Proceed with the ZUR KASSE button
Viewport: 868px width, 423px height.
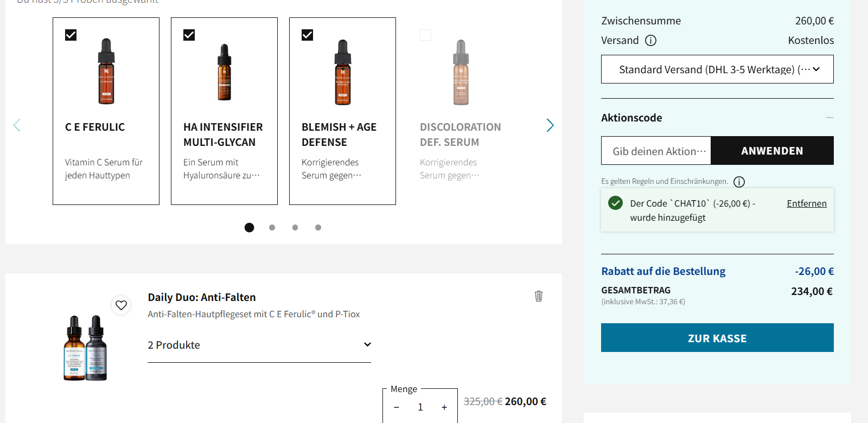[x=717, y=338]
